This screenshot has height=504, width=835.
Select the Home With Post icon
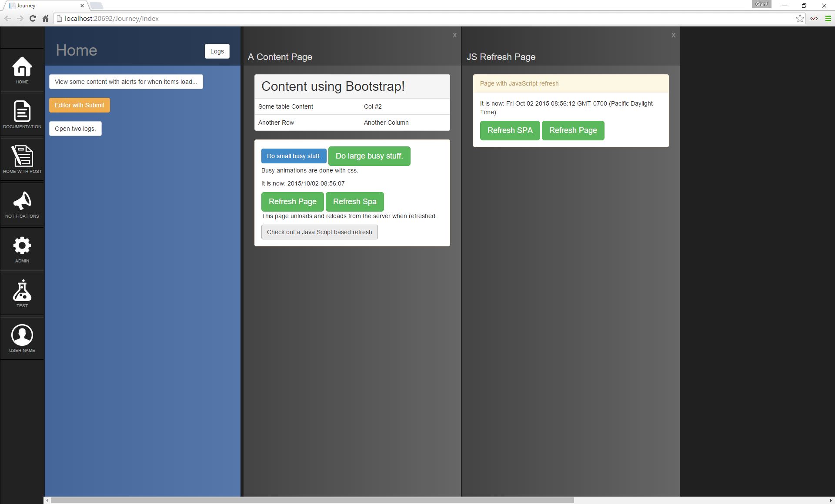click(x=22, y=159)
